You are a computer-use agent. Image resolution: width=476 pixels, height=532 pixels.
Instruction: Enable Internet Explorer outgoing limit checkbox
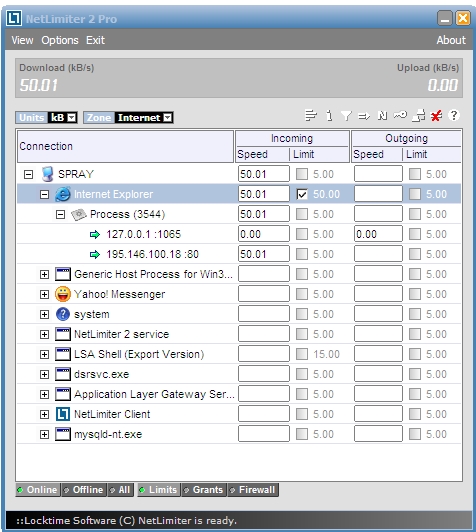[x=415, y=194]
